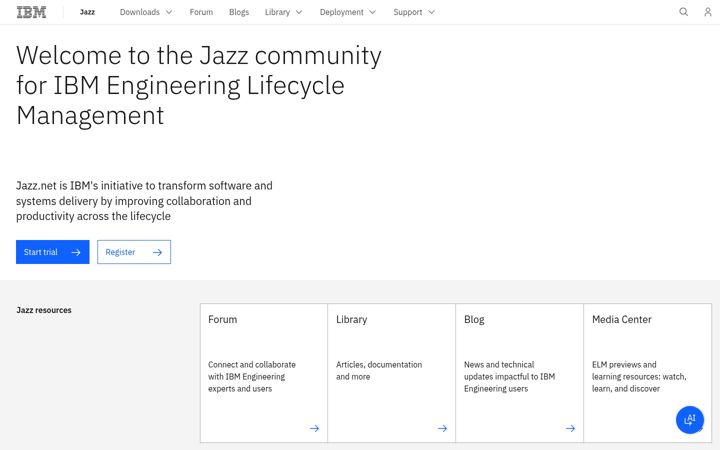Expand the Downloads chevron

point(169,12)
